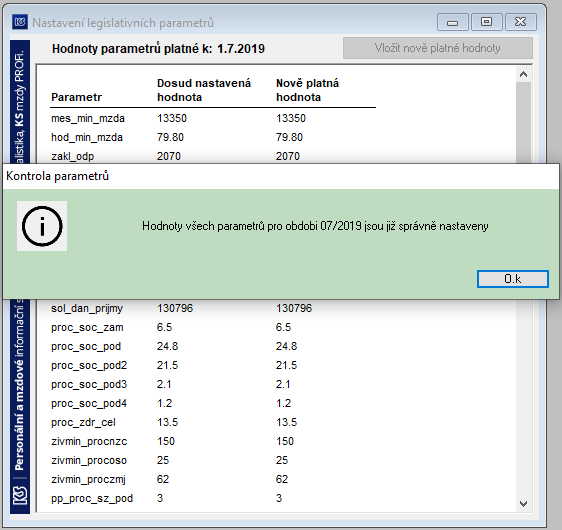Click the info icon in Kontrola parametrů dialog
Image resolution: width=562 pixels, height=530 pixels.
tap(42, 226)
